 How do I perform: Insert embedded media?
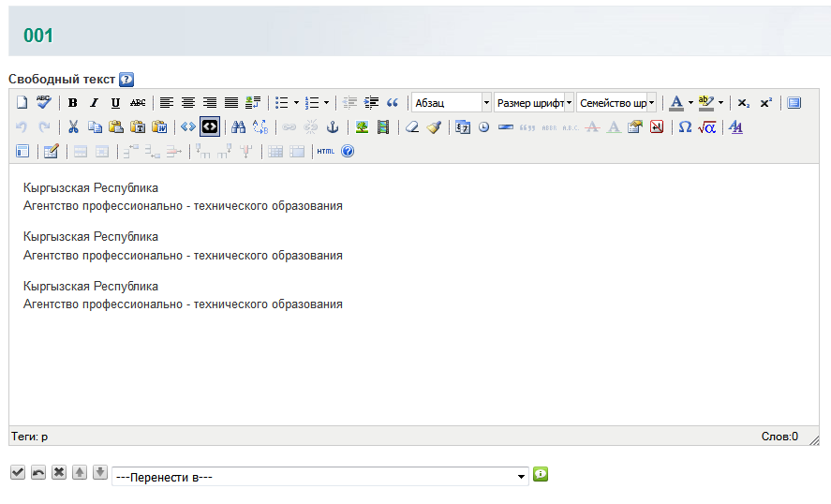pos(383,126)
